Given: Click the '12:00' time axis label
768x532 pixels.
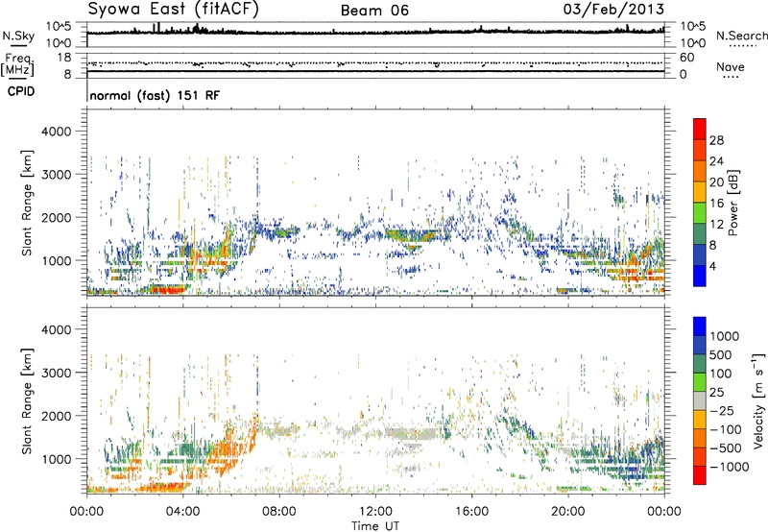Looking at the screenshot, I should 375,512.
